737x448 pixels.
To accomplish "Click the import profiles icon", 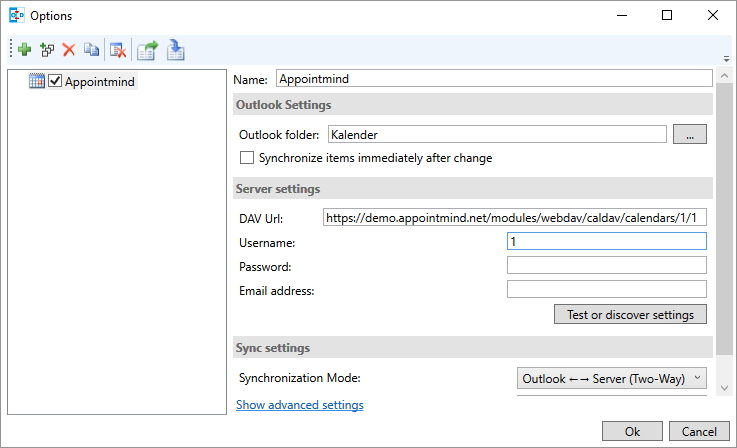I will tap(175, 50).
